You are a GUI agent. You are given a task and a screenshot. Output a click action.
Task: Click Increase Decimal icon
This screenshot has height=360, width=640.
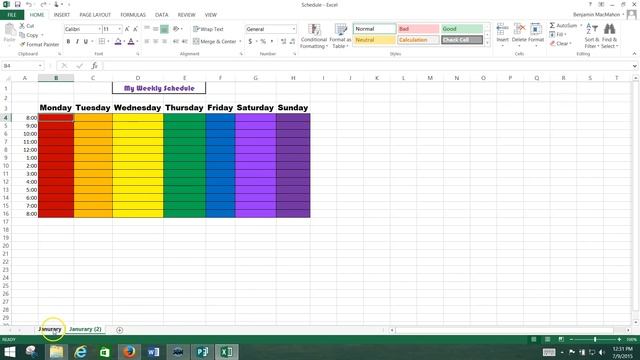284,41
